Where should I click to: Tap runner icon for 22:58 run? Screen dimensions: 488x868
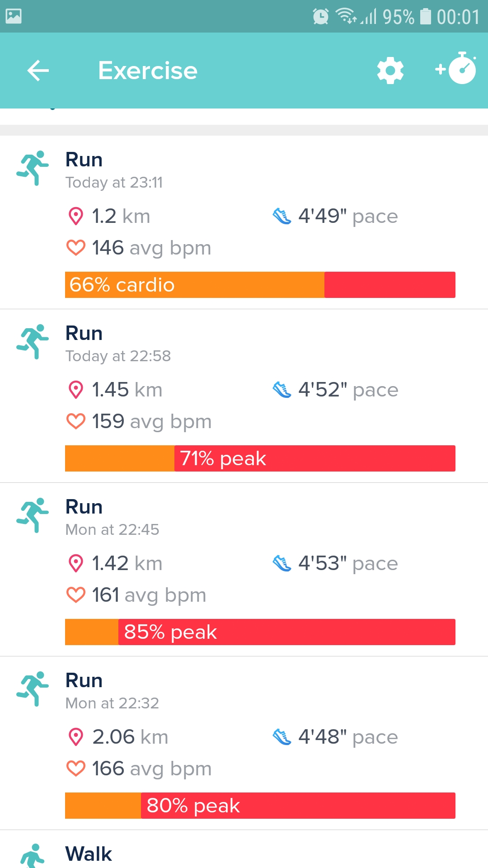33,342
